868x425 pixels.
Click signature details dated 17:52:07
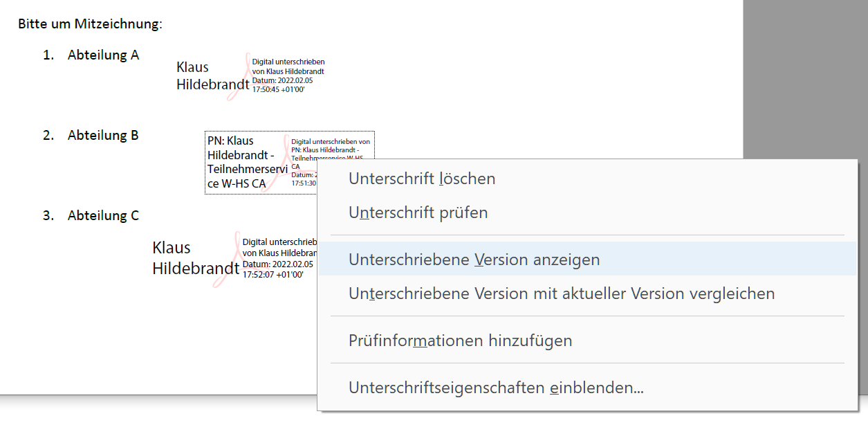click(278, 259)
